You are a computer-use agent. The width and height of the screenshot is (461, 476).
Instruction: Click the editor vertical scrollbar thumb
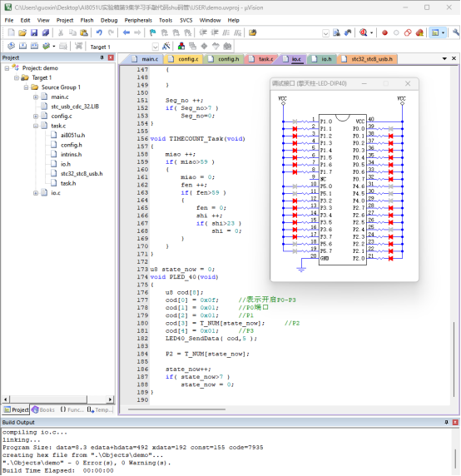[454, 359]
